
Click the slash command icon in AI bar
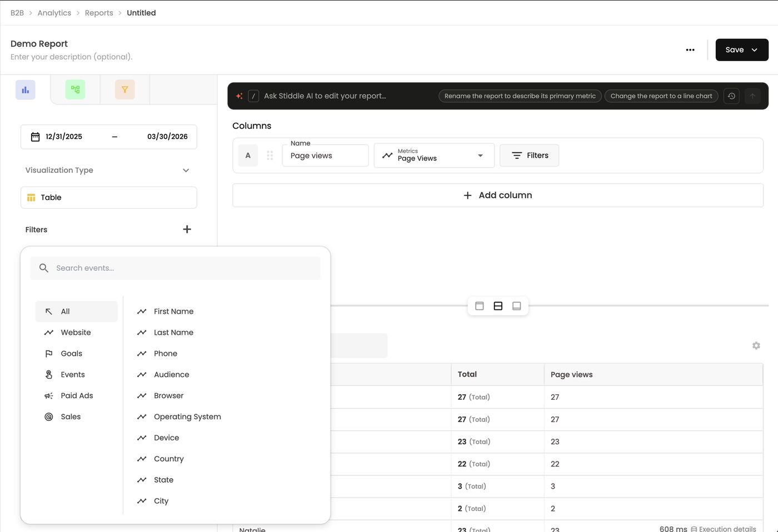pos(253,96)
